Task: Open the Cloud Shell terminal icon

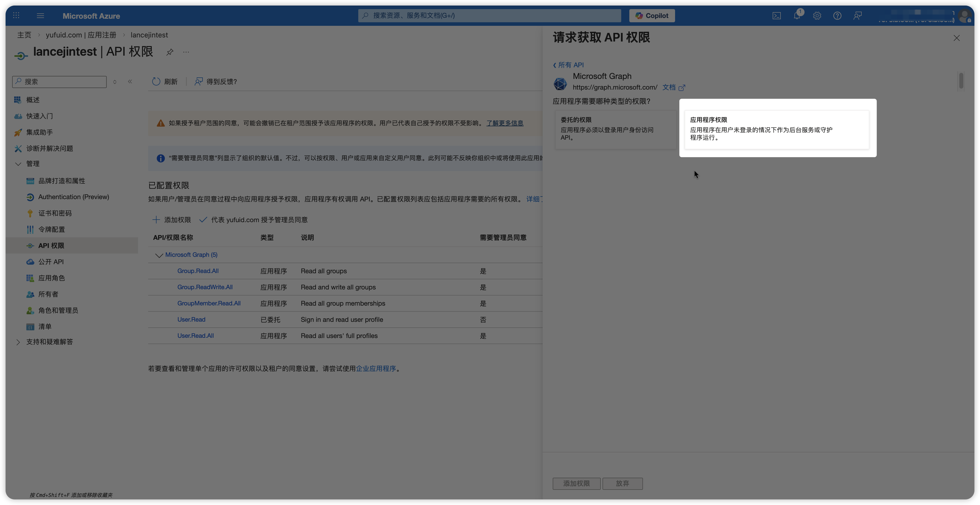Action: click(776, 16)
